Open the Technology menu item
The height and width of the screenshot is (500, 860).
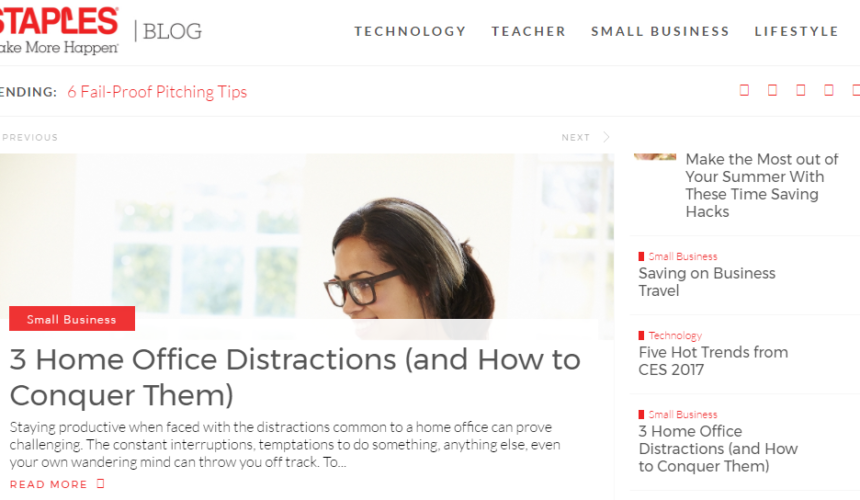pos(410,31)
